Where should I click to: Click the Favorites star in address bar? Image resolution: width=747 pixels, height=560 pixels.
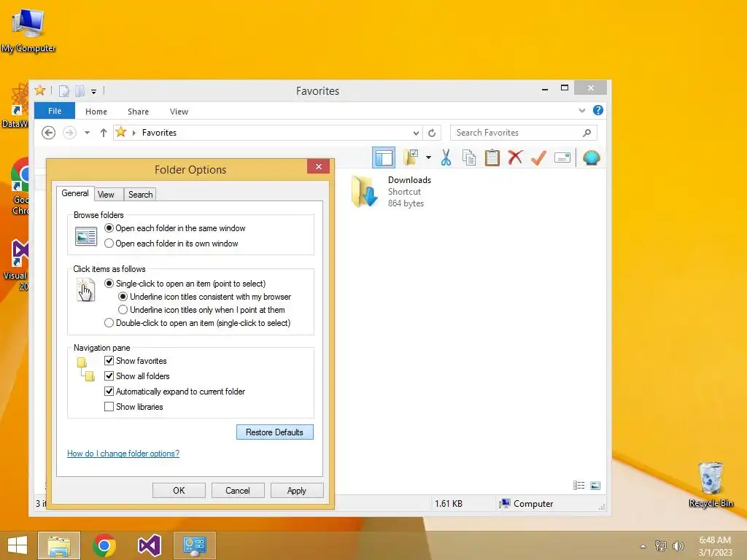click(121, 133)
